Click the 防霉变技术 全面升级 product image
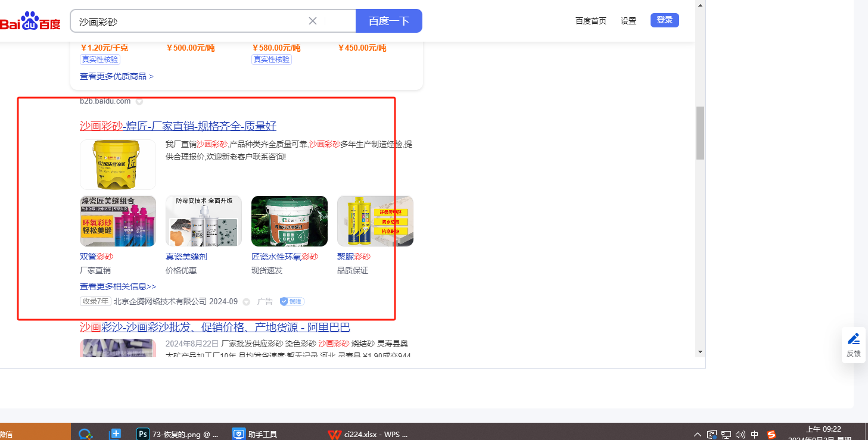 click(x=204, y=221)
